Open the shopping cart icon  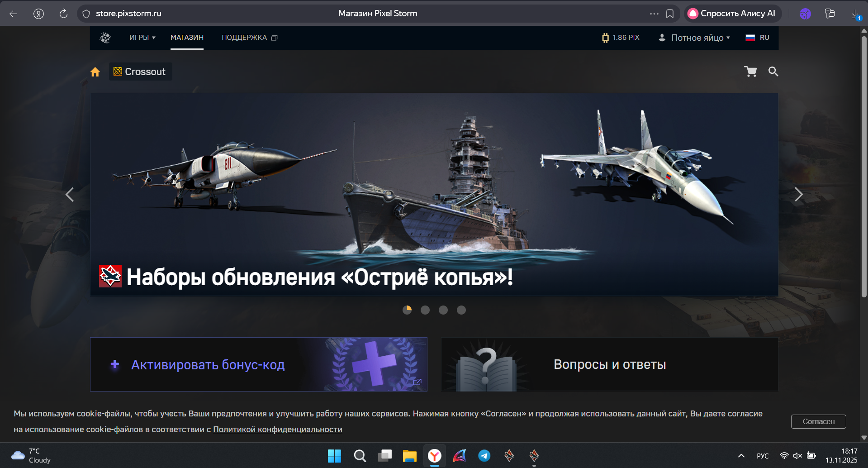pos(750,72)
